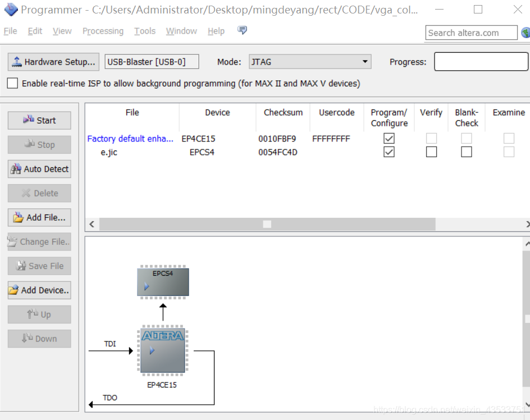Screen dimensions: 530x420
Task: Click the usercode FFFFFFFF cell
Action: 331,139
